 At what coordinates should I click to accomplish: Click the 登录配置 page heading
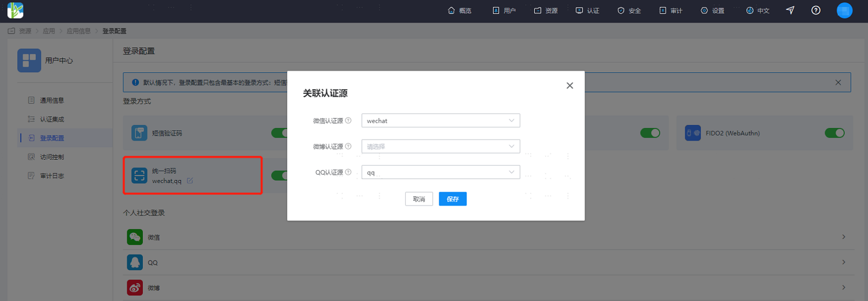(139, 51)
